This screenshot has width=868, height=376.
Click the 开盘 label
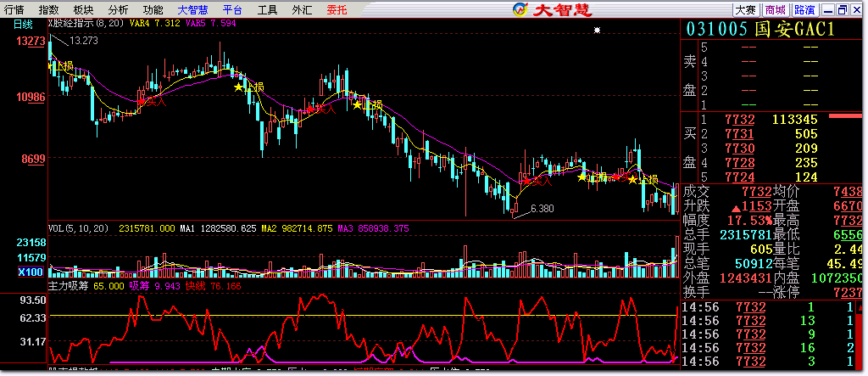tap(786, 205)
